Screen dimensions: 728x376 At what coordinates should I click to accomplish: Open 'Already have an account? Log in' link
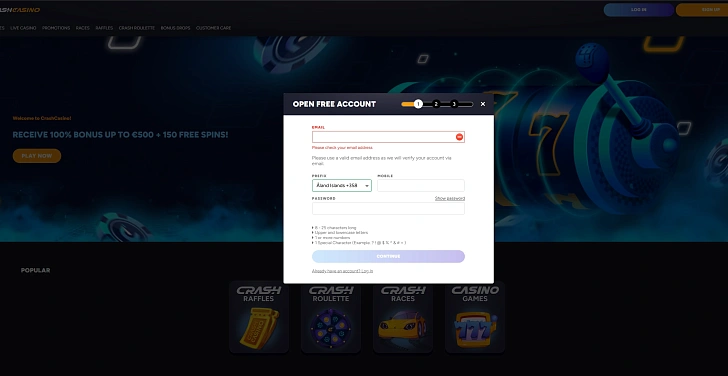pyautogui.click(x=342, y=271)
